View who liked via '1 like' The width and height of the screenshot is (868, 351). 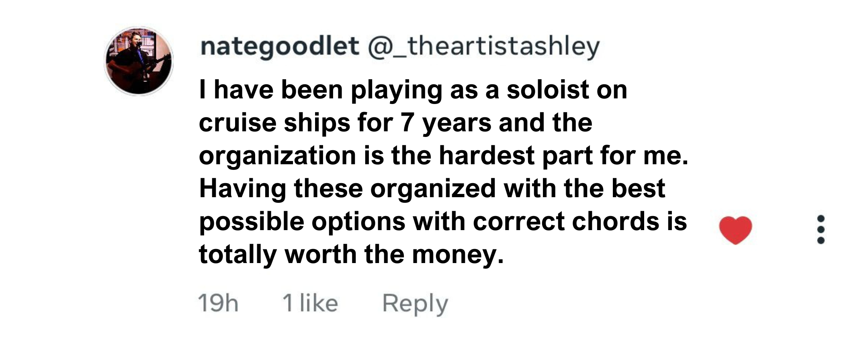[310, 303]
